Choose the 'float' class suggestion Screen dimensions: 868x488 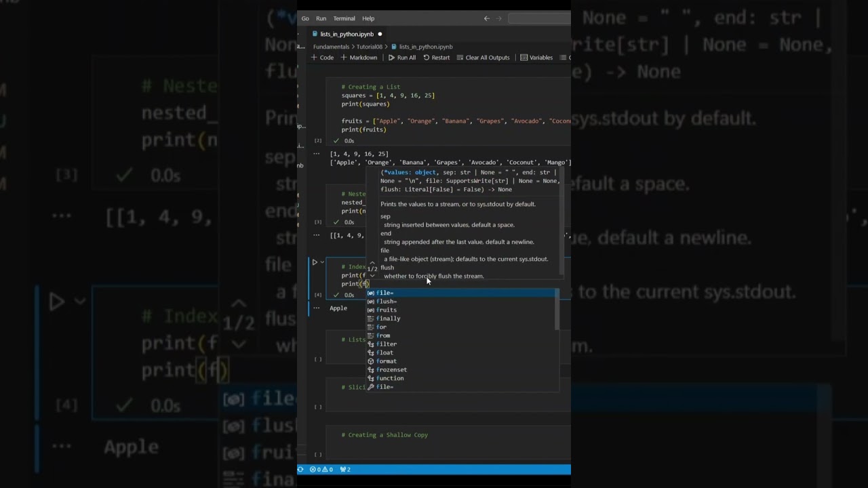[x=462, y=352]
